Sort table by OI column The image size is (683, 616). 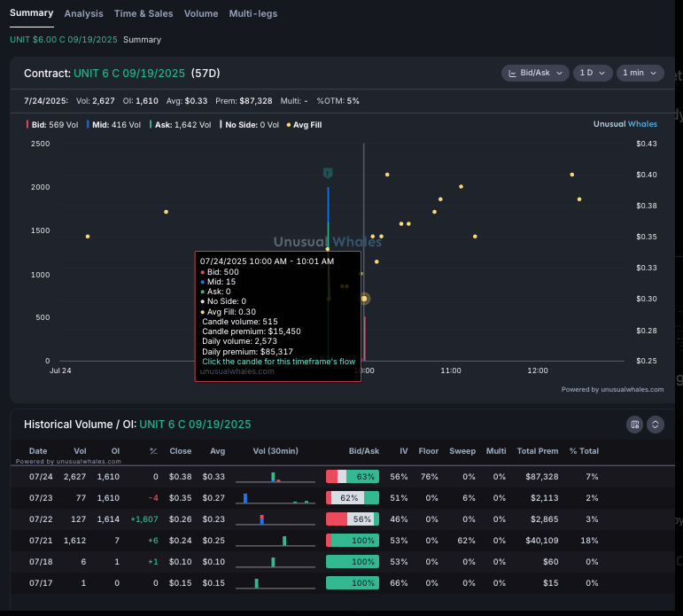(x=115, y=451)
